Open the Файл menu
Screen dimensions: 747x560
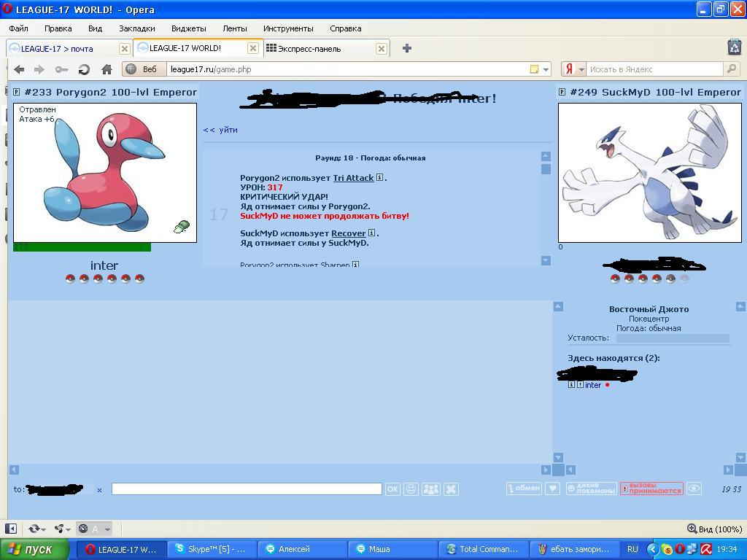(18, 28)
